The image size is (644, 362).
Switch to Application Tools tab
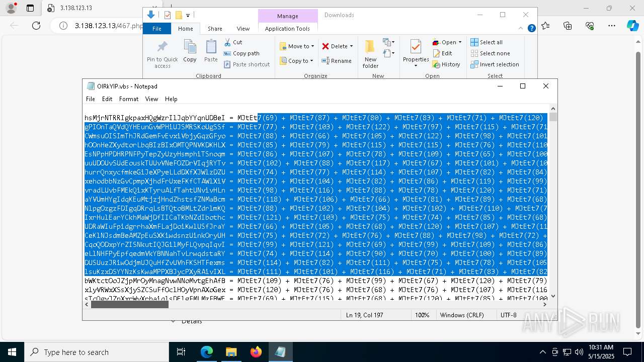pos(287,29)
